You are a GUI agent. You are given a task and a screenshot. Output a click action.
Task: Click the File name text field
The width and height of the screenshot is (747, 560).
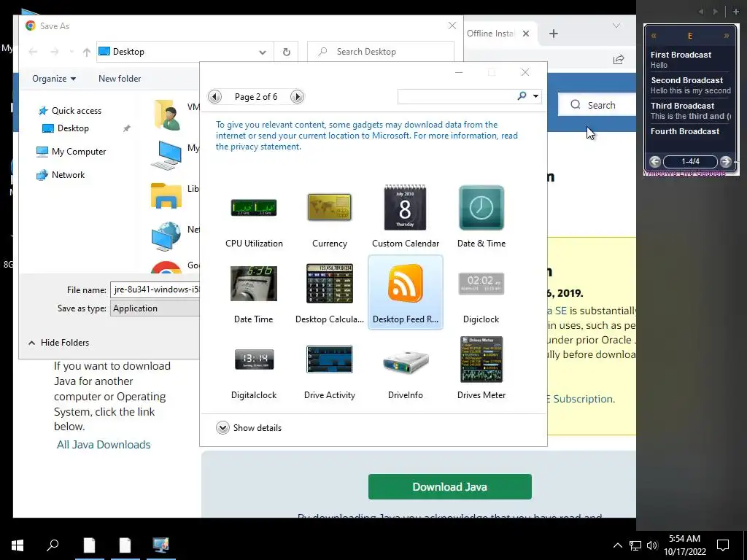tap(155, 289)
